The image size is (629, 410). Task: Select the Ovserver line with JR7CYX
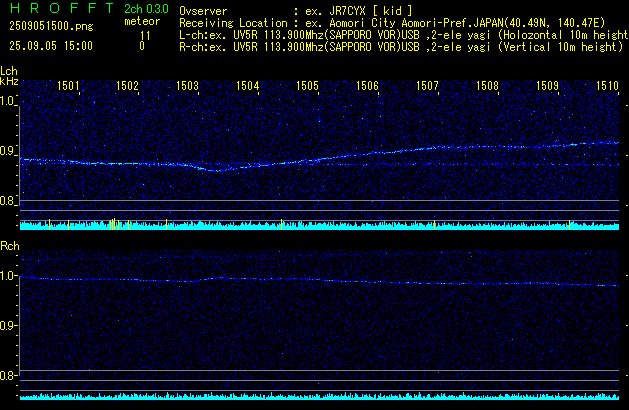click(x=295, y=11)
